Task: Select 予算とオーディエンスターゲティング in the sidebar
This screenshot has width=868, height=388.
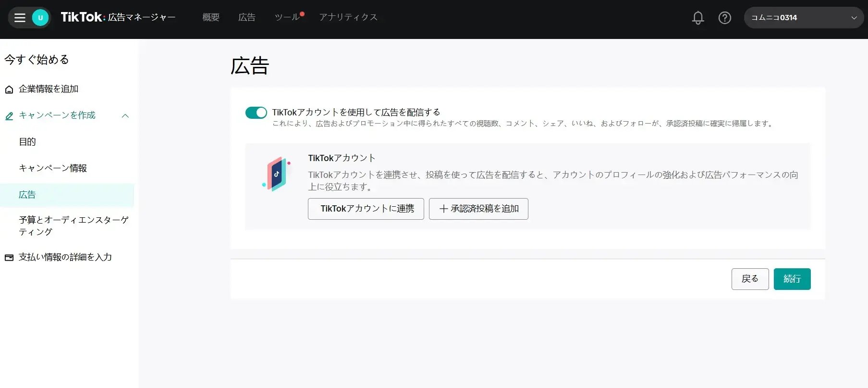Action: [74, 225]
